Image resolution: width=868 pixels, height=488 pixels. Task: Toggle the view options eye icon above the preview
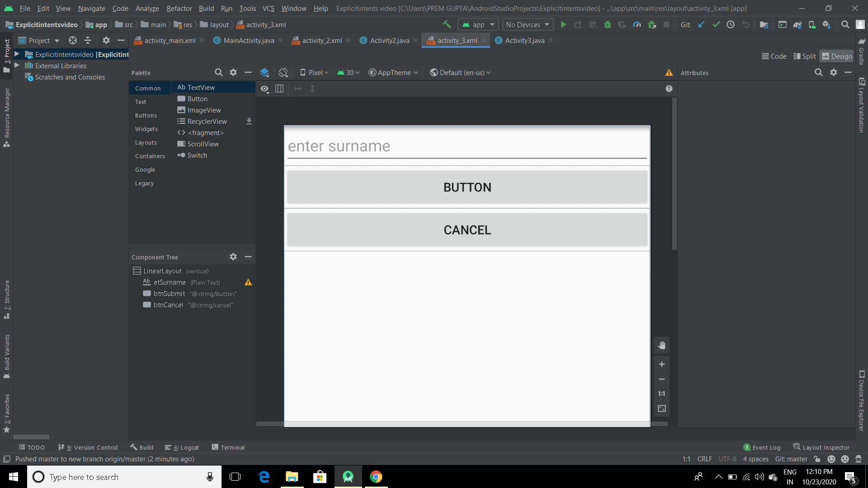[x=264, y=89]
